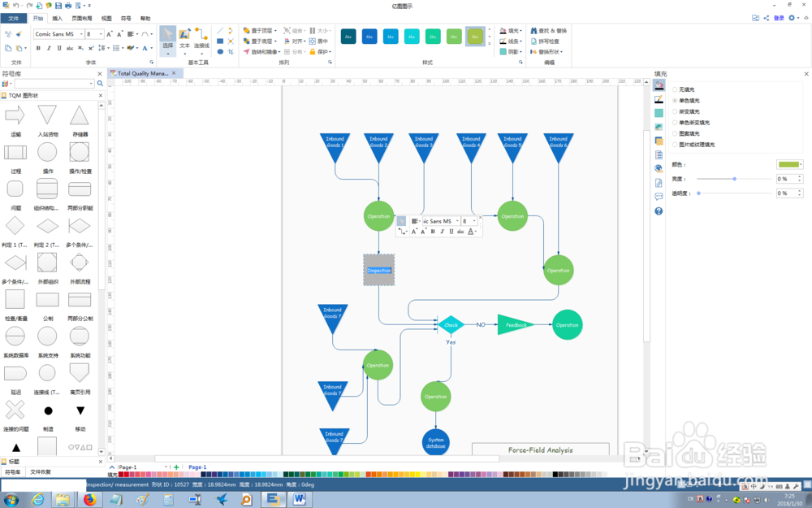Viewport: 812px width, 508px height.
Task: Open line settings tab in right sidebar
Action: [x=659, y=99]
